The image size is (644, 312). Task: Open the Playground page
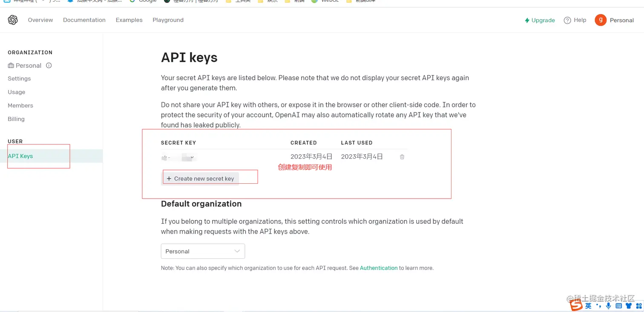click(168, 20)
